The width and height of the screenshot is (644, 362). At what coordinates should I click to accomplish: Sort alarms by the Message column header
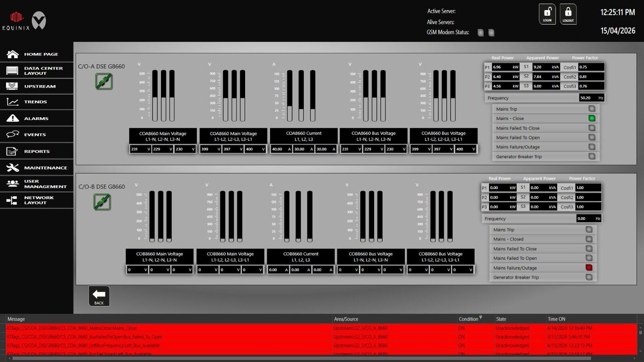(x=169, y=319)
